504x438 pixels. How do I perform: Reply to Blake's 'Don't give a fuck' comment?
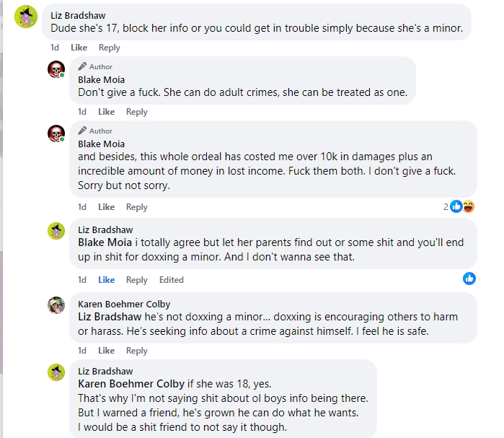(136, 112)
